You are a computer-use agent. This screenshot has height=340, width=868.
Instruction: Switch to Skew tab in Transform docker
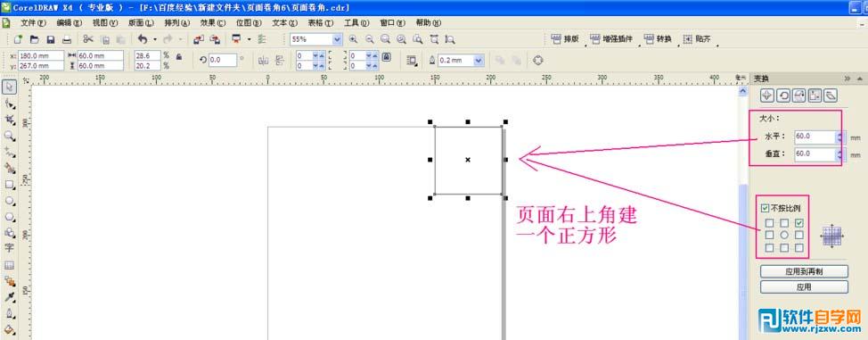830,95
